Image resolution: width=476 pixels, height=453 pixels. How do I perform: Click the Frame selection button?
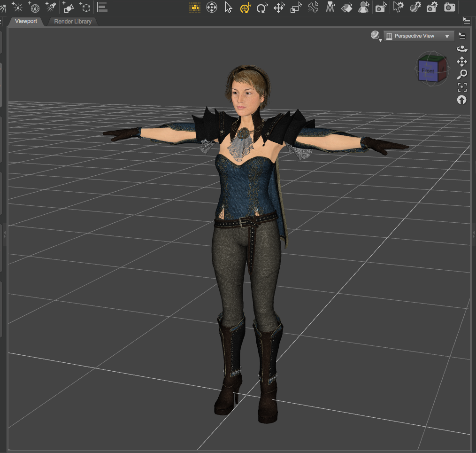click(462, 87)
